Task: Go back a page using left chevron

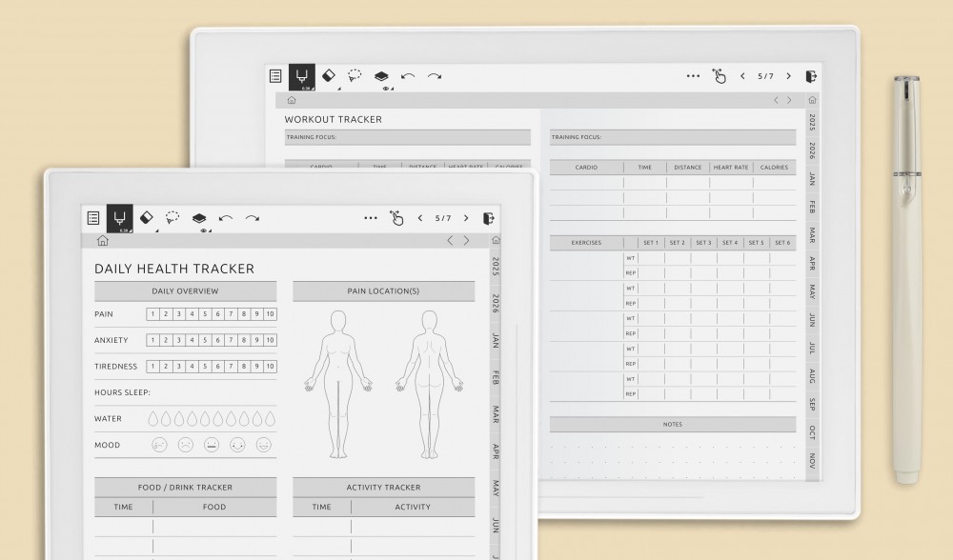Action: click(420, 217)
